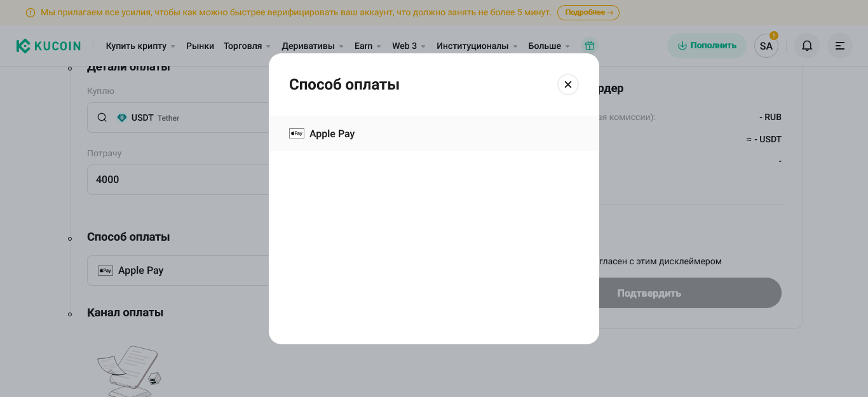Open the Earn dropdown menu
The image size is (868, 397).
(367, 46)
